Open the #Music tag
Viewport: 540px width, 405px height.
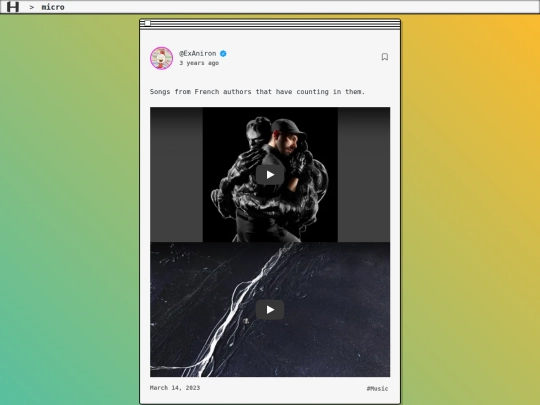377,388
